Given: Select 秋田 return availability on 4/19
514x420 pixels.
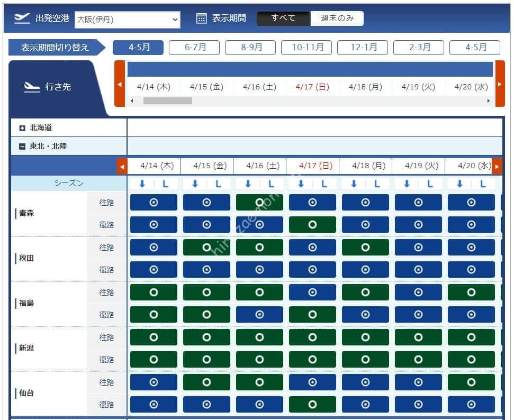Looking at the screenshot, I should pyautogui.click(x=418, y=269).
